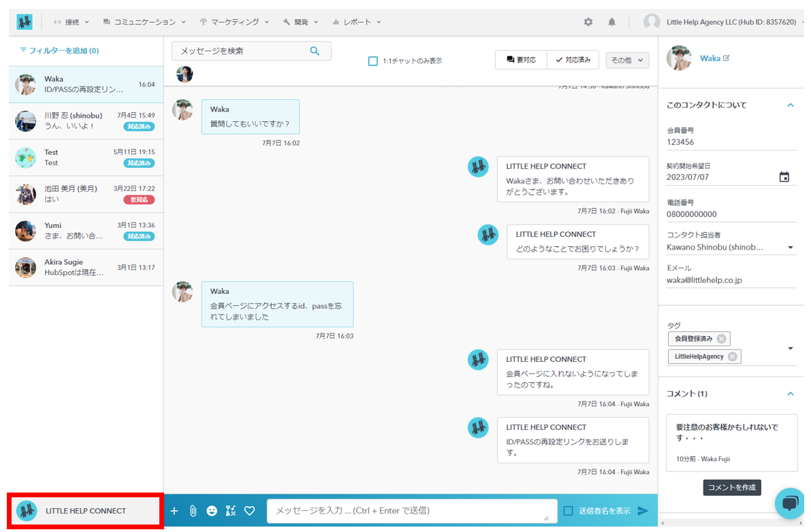Click the plus icon beside message input
The width and height of the screenshot is (811, 532).
coord(174,511)
